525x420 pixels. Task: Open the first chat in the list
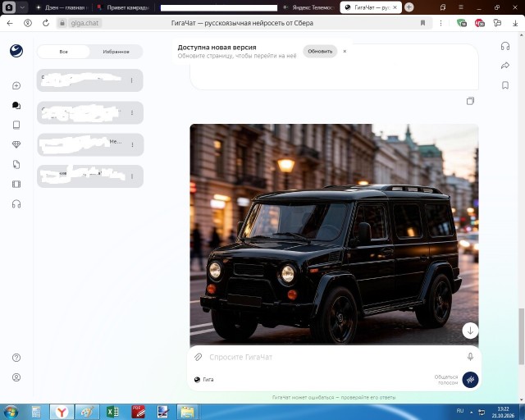[89, 80]
